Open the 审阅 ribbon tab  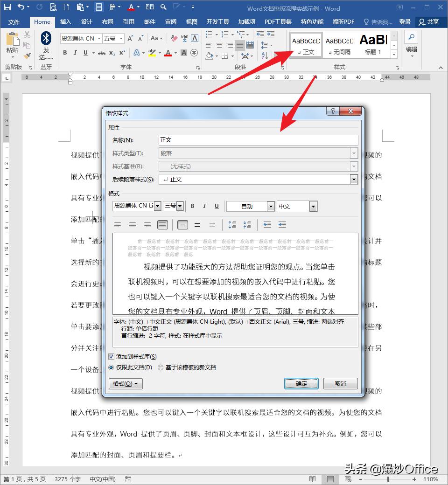pyautogui.click(x=171, y=21)
